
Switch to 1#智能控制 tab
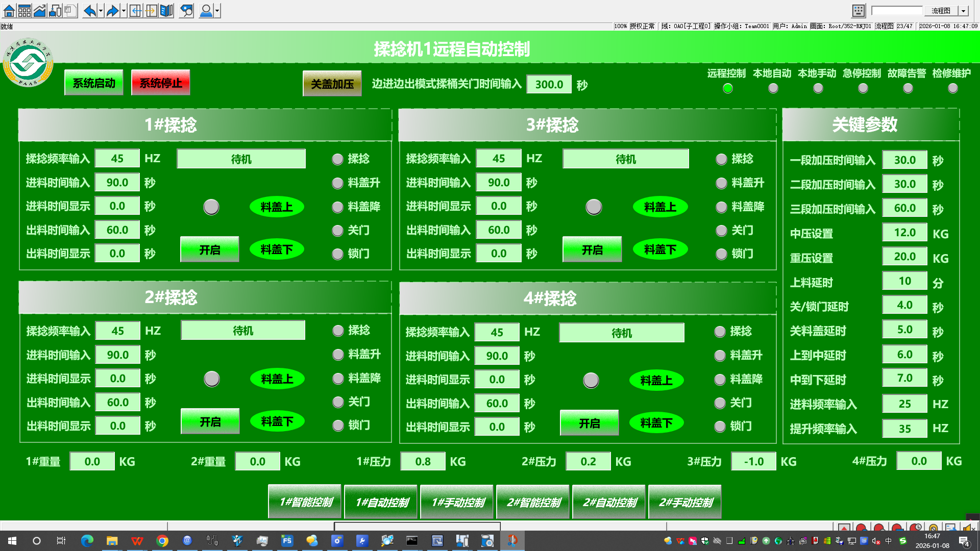point(305,502)
